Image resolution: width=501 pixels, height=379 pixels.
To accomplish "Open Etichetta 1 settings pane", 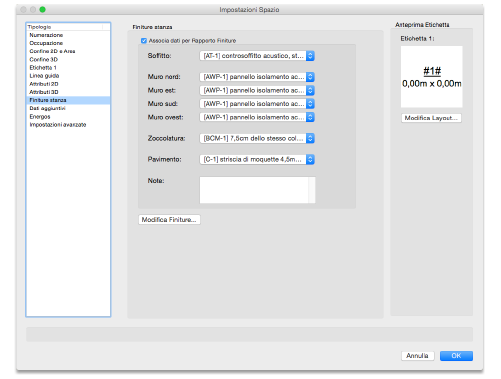I will (x=68, y=68).
